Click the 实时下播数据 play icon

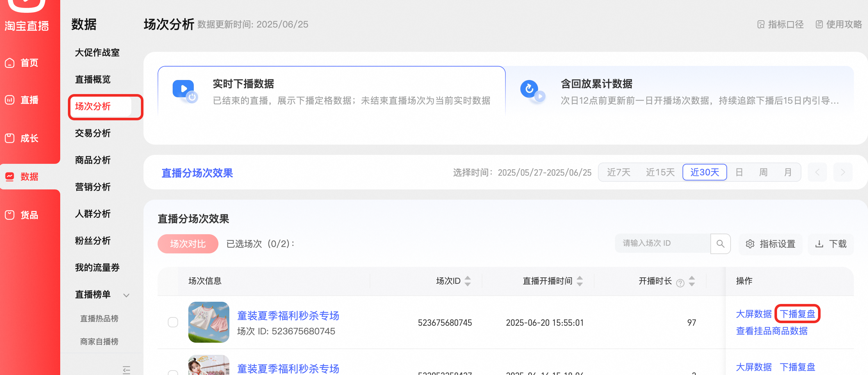coord(185,91)
